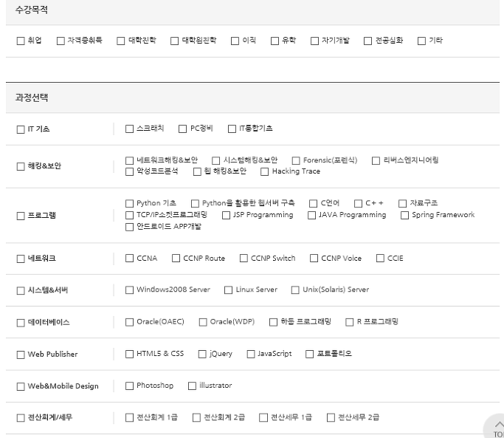This screenshot has width=504, height=438.
Task: Check the 리버스엔지니어링 checkbox
Action: tap(376, 160)
